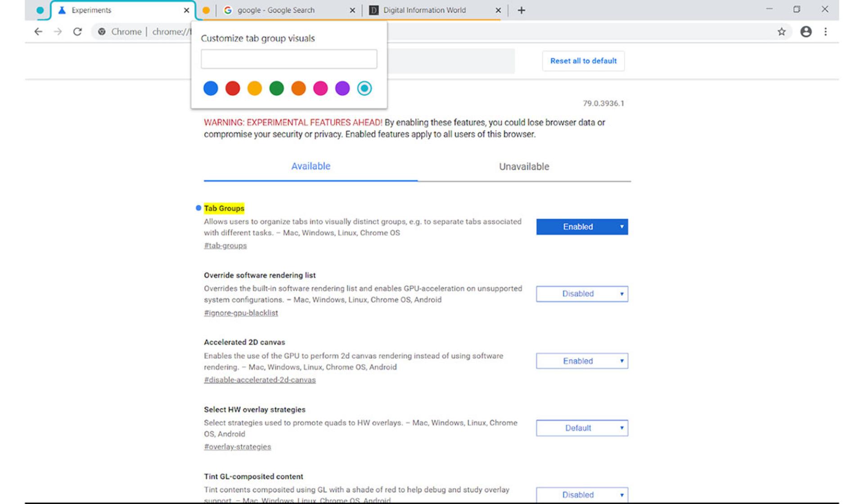Screen dimensions: 864x504
Task: Minimize the Chrome window
Action: 769,9
